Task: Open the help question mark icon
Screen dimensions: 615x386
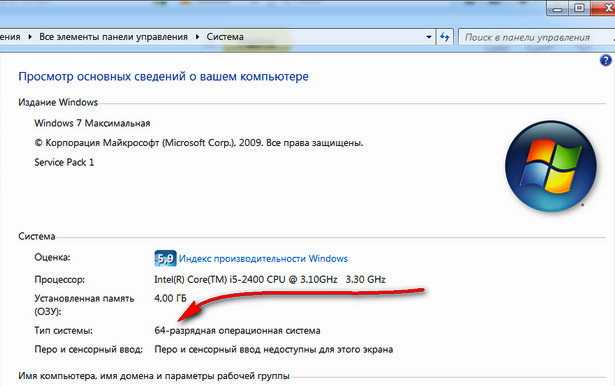Action: tap(605, 60)
